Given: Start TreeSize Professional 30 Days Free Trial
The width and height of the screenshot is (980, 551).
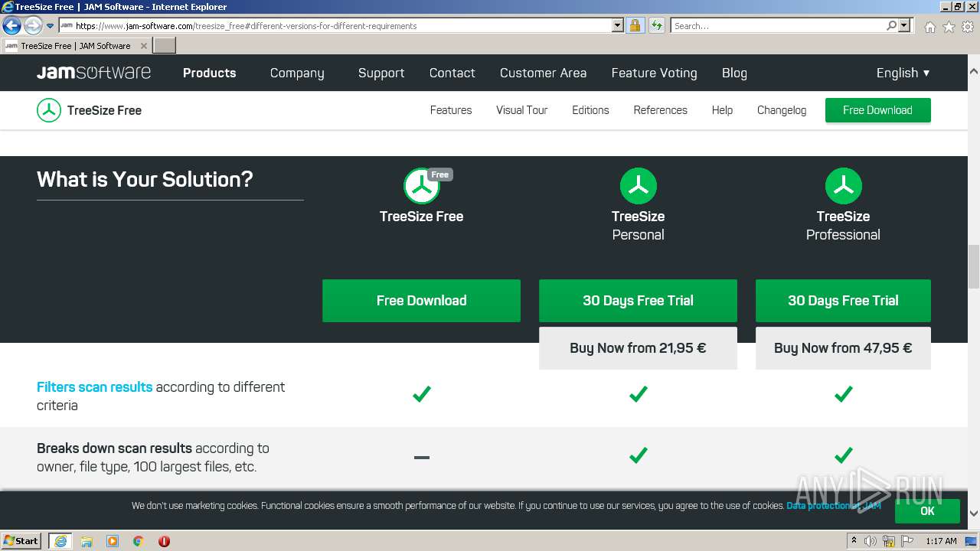Looking at the screenshot, I should [843, 301].
